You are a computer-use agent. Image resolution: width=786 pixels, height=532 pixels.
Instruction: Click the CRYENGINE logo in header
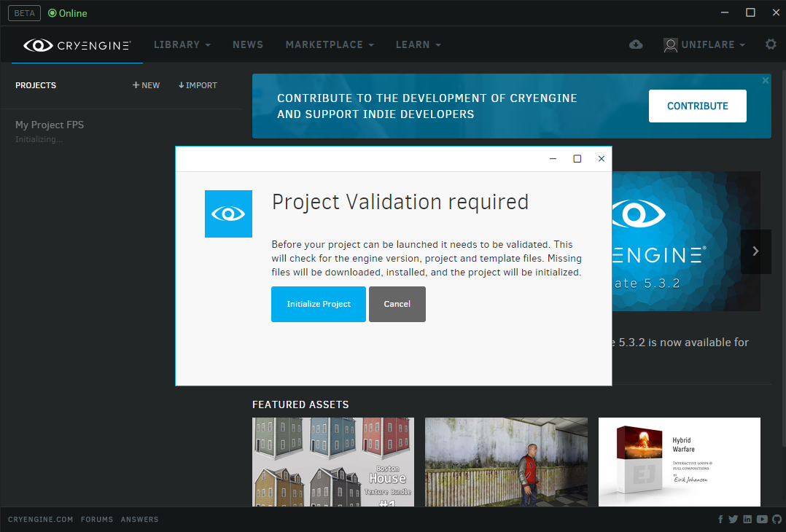(x=77, y=45)
